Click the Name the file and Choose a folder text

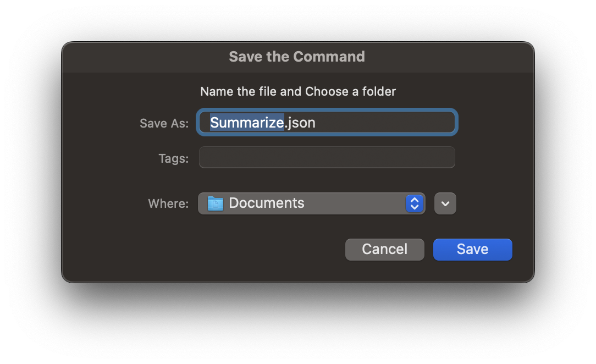coord(297,91)
